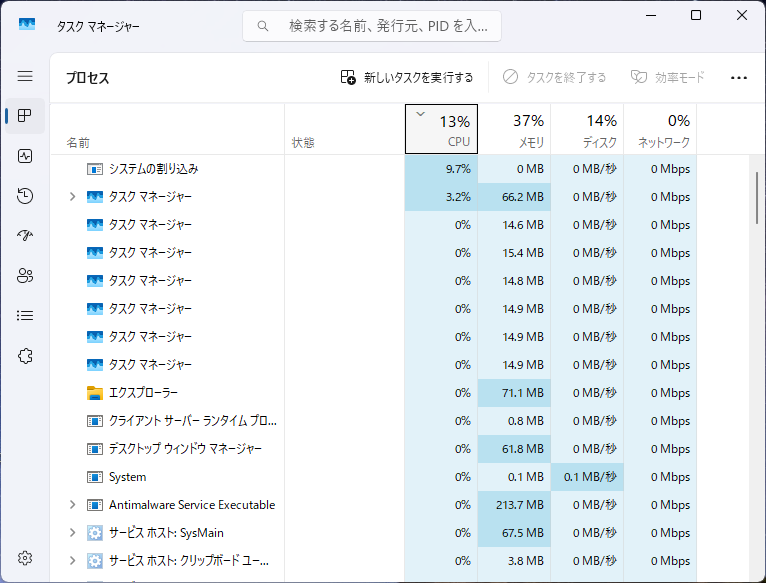
Task: Open the App history icon in sidebar
Action: click(x=25, y=196)
